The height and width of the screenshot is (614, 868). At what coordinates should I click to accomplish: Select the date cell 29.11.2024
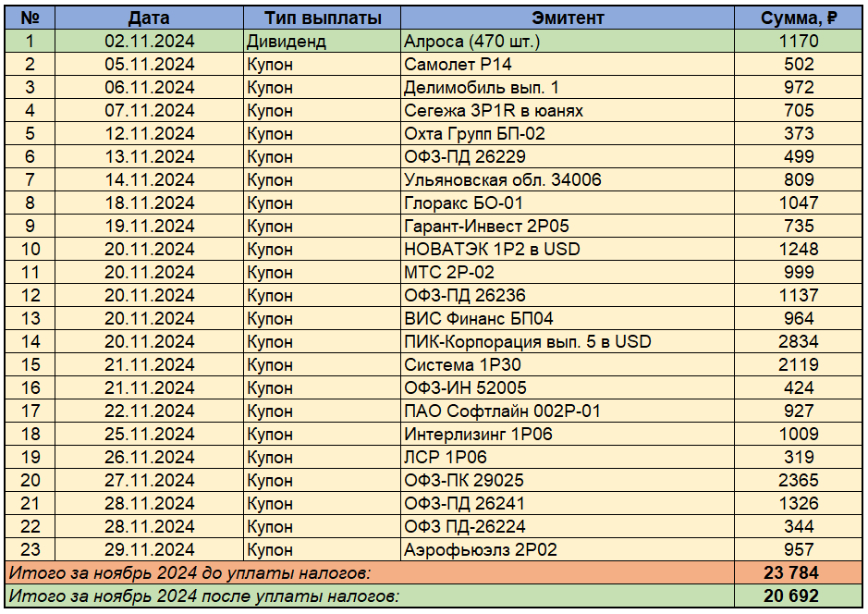(149, 549)
